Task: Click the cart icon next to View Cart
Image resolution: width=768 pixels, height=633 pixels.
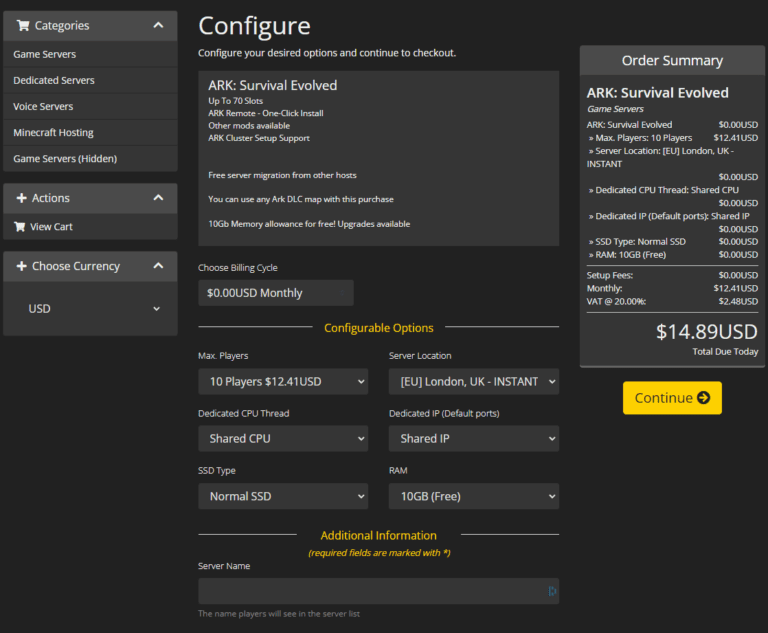Action: pos(20,226)
